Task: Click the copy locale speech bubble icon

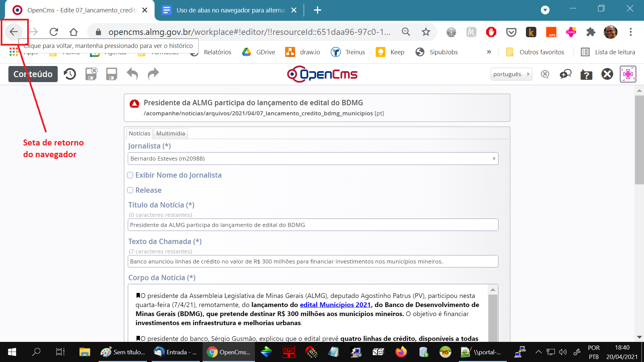Action: click(566, 74)
